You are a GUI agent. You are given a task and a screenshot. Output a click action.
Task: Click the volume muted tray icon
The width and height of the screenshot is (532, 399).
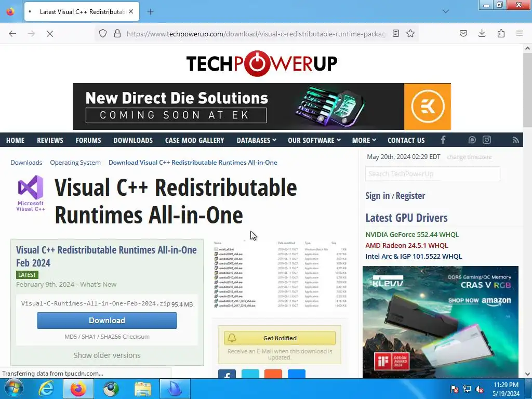pyautogui.click(x=480, y=389)
